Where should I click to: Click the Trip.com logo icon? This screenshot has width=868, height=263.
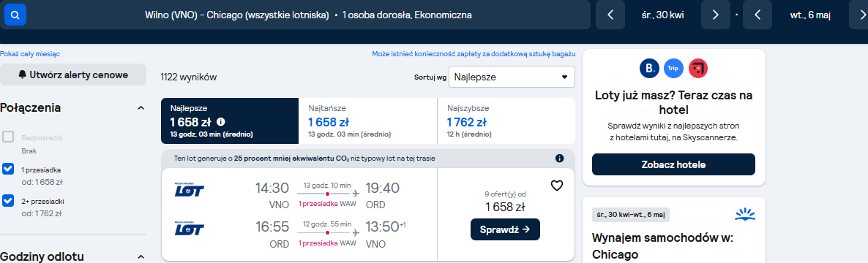[673, 68]
